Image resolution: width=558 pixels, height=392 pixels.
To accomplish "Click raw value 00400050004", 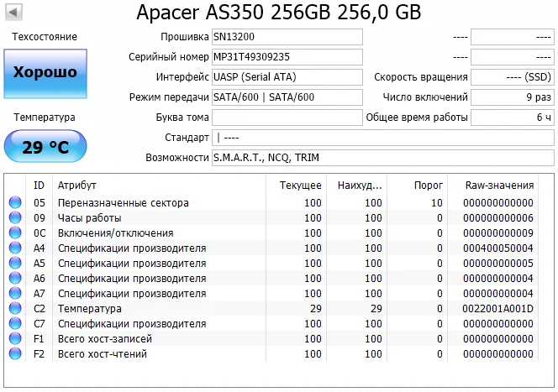I will pyautogui.click(x=497, y=248).
